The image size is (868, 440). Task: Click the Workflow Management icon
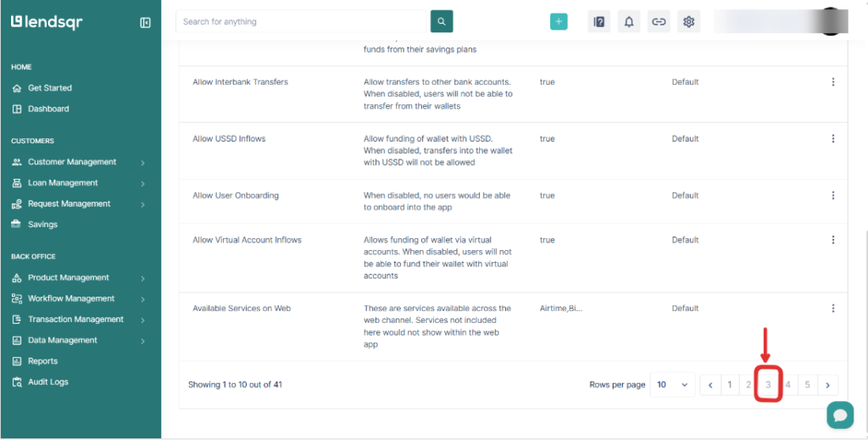click(17, 299)
